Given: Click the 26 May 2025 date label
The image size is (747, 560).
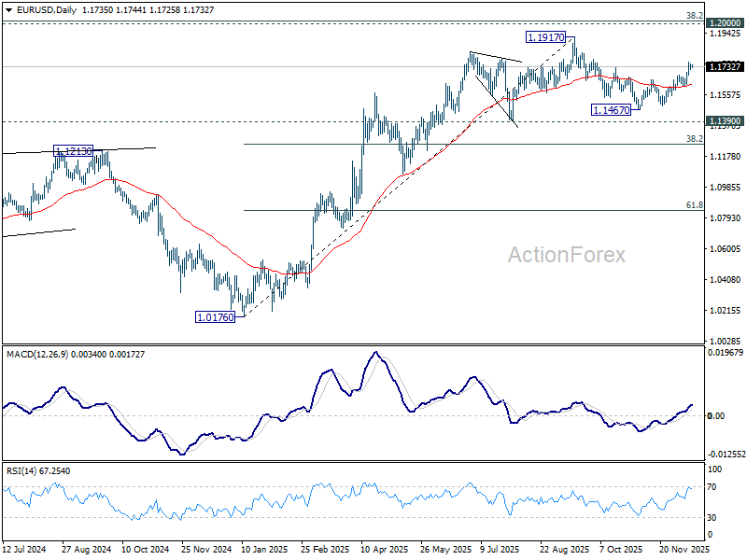Looking at the screenshot, I should [x=445, y=550].
